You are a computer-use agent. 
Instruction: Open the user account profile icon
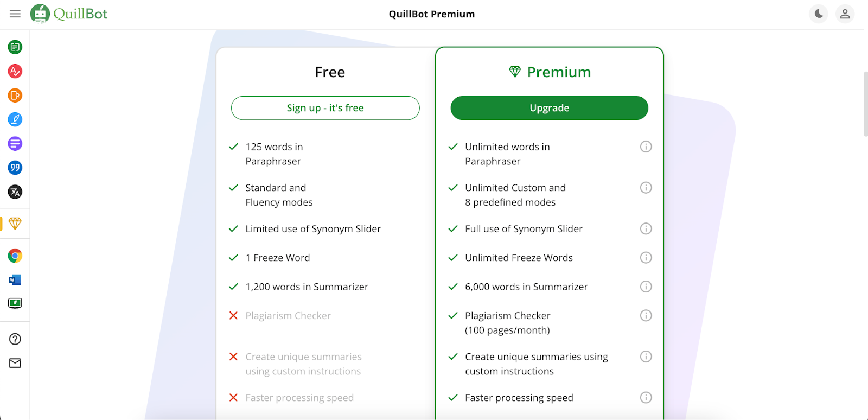point(845,14)
